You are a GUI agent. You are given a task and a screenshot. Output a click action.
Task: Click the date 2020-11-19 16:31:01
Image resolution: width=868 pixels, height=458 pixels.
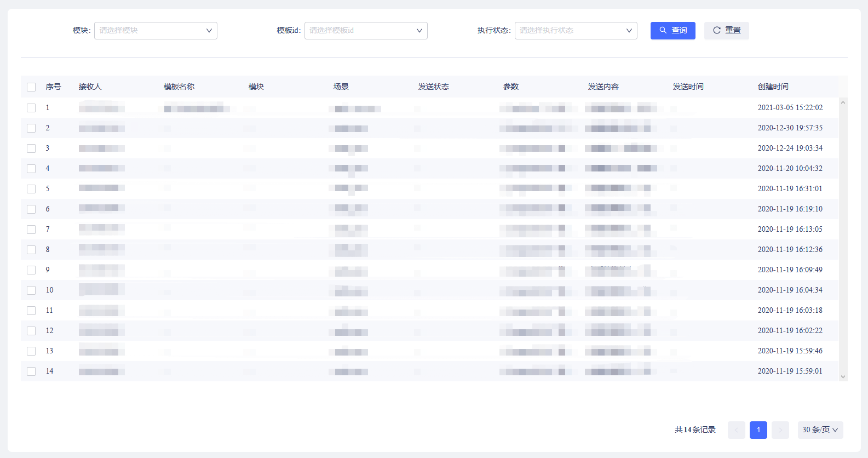point(790,189)
